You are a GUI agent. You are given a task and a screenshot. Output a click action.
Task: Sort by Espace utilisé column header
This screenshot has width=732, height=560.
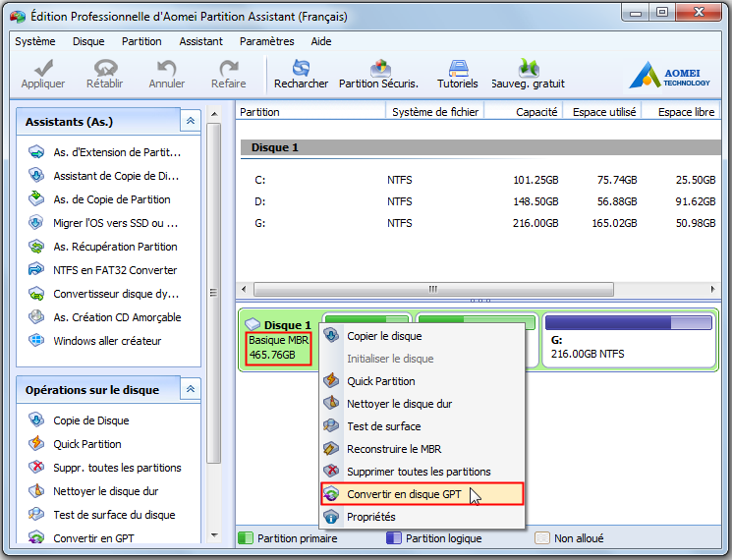coord(602,112)
